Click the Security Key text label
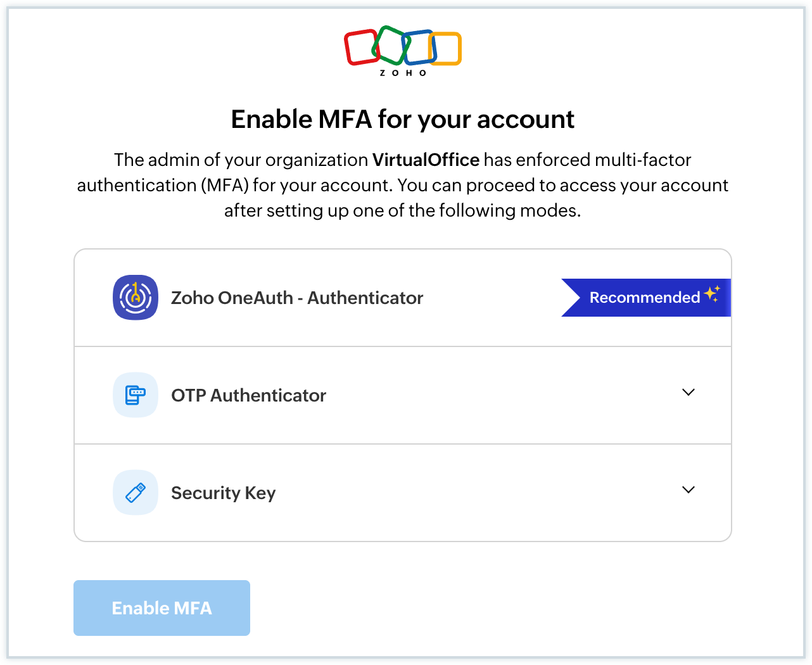 [223, 493]
